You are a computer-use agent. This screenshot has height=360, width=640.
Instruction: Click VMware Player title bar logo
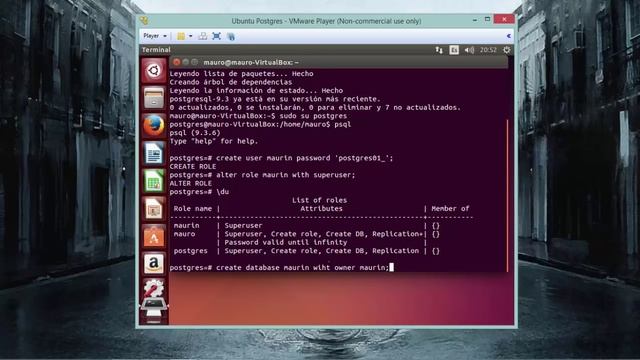144,20
